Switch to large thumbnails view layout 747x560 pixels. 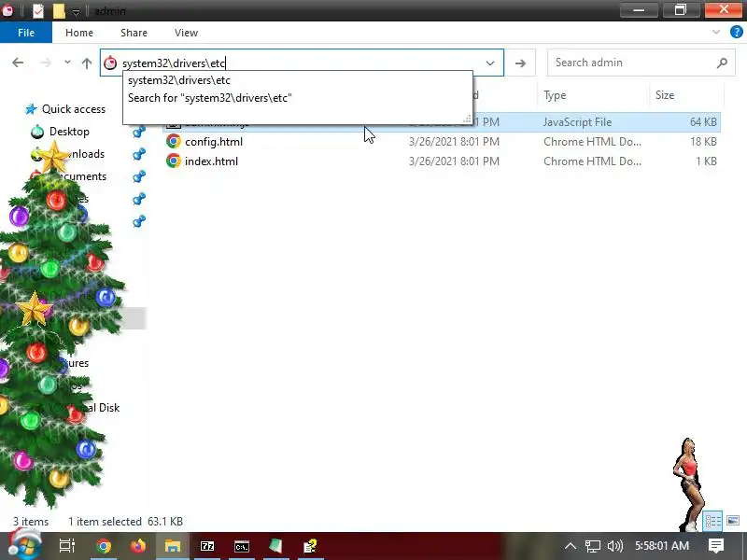pos(733,521)
